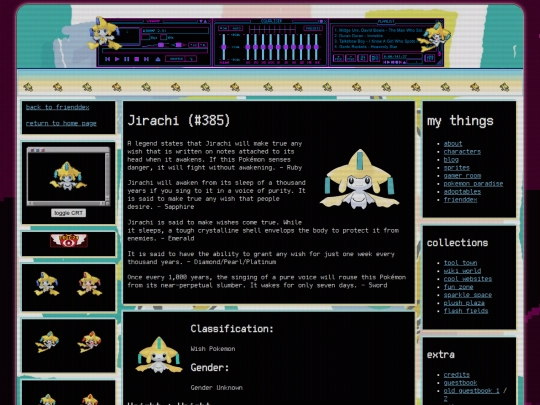Open the "pokemon paradise" link
This screenshot has height=405, width=540.
pos(473,184)
